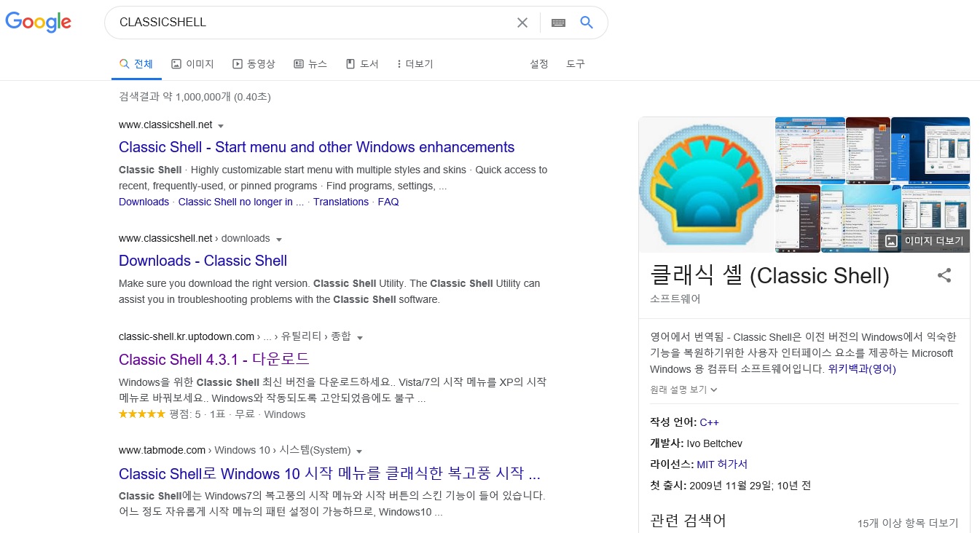Viewport: 980px width, 533px height.
Task: Expand dropdown arrow next to www.classicshell.net
Action: (x=221, y=126)
